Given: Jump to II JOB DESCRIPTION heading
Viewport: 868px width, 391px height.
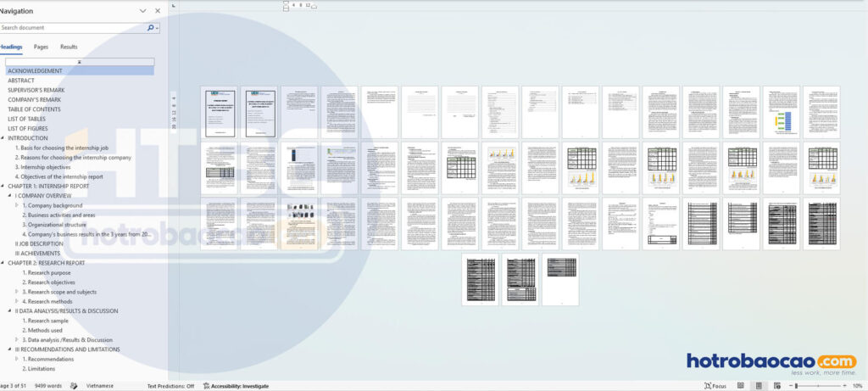Looking at the screenshot, I should tap(39, 243).
